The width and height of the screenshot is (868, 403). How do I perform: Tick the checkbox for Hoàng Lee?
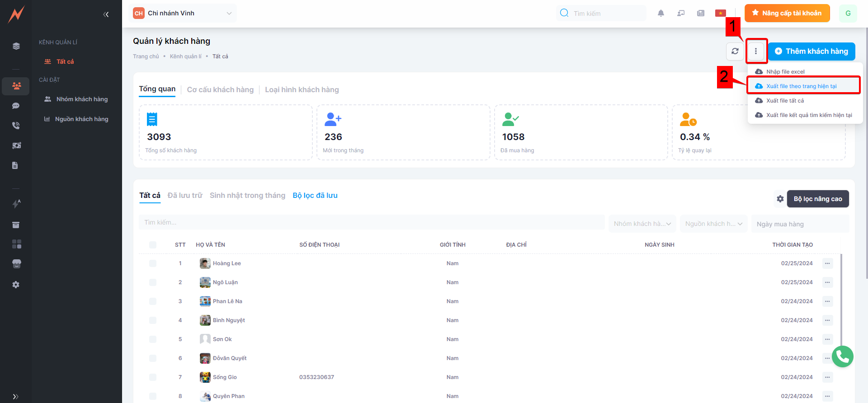click(153, 263)
